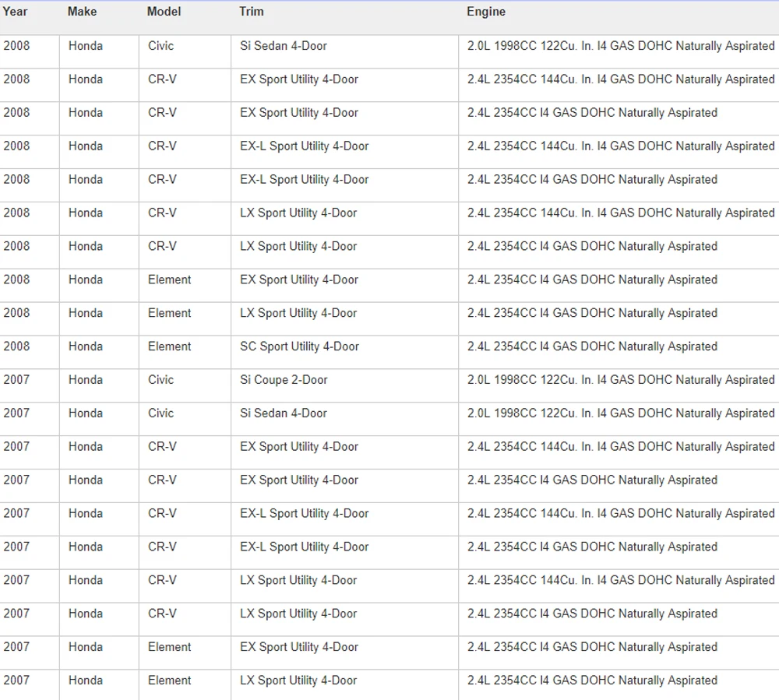Image resolution: width=779 pixels, height=700 pixels.
Task: Select the engine cell of the 2008 Element EX
Action: [x=592, y=280]
